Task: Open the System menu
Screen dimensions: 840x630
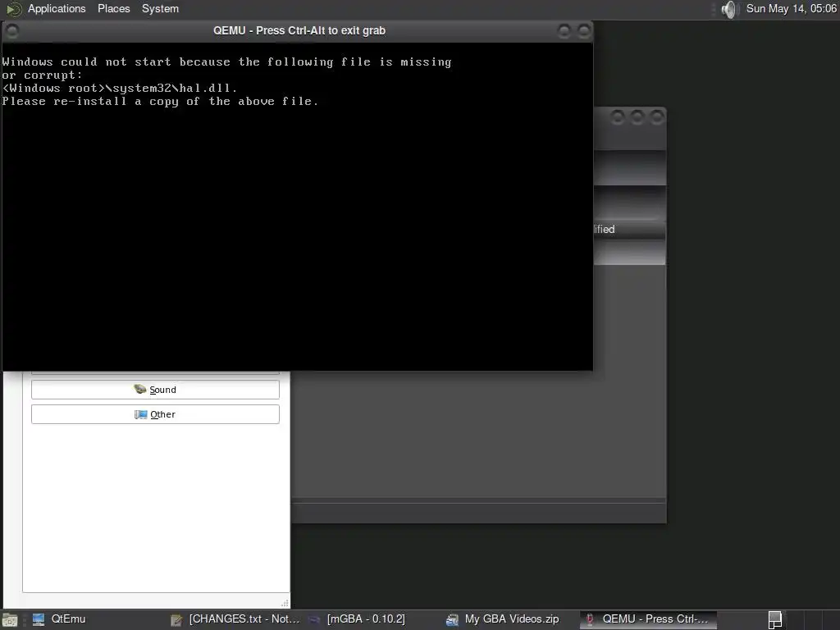Action: (160, 8)
